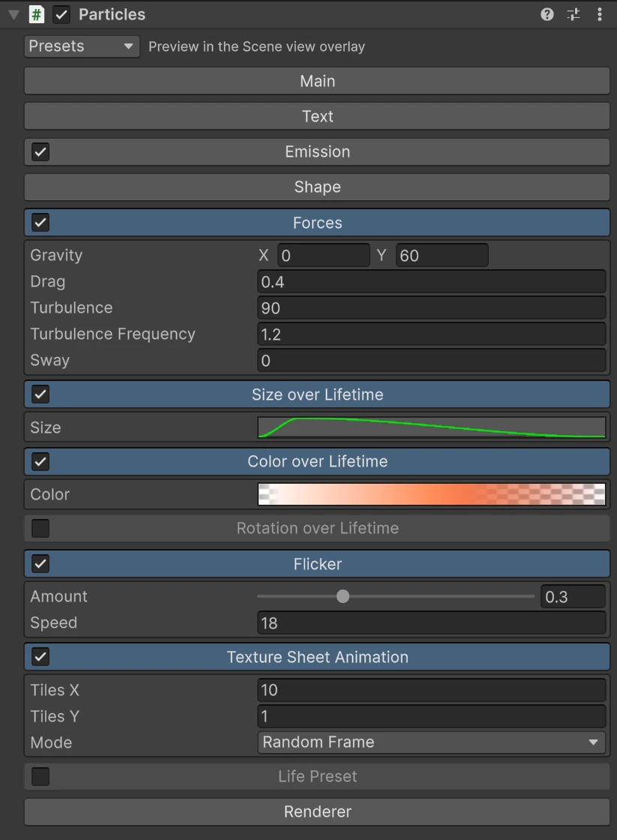The height and width of the screenshot is (840, 617).
Task: Expand the Shape module header
Action: [317, 187]
